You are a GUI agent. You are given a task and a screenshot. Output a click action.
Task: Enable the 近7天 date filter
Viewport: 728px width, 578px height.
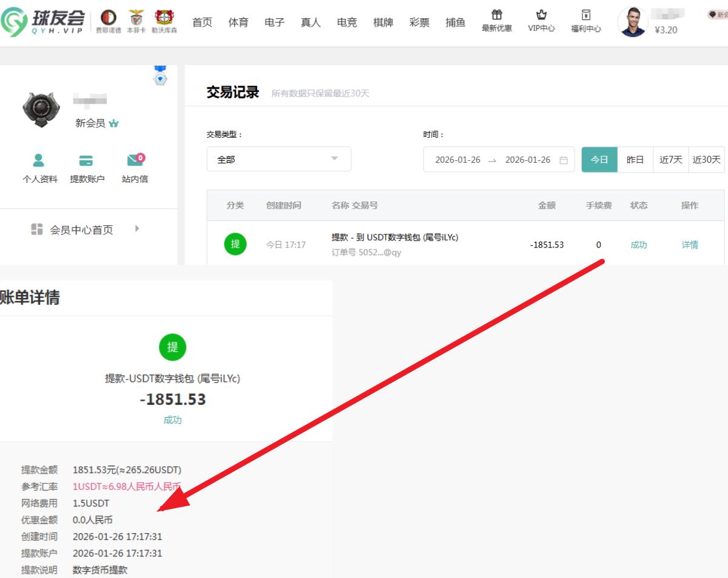[670, 160]
